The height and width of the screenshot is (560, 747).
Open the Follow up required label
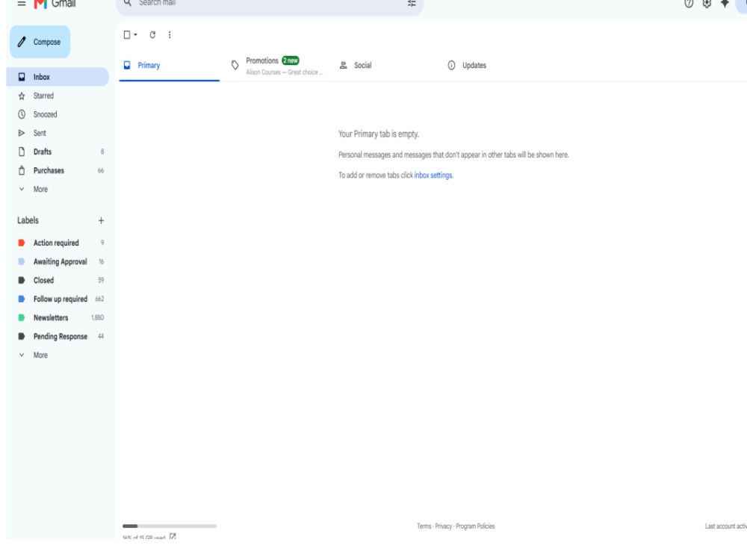(58, 299)
